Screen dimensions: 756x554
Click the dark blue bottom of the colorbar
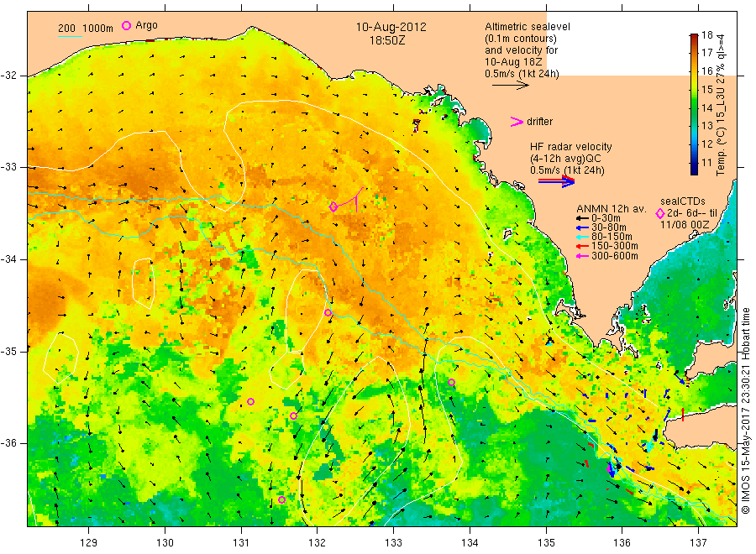(694, 169)
